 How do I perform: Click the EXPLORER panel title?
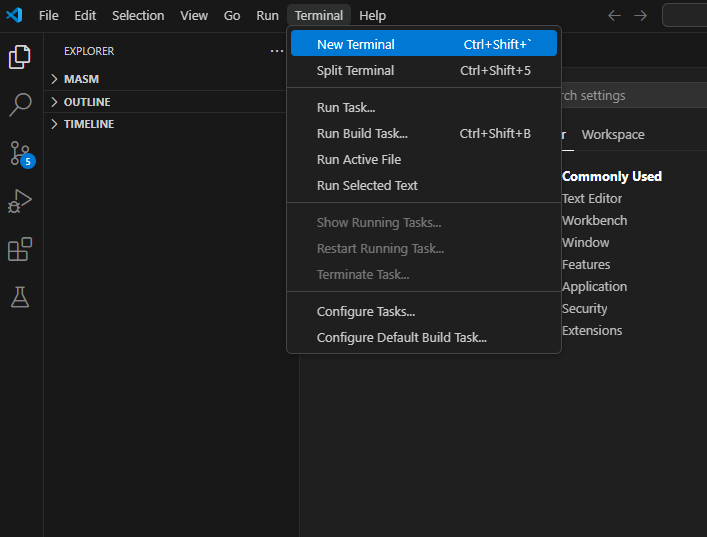(x=89, y=51)
